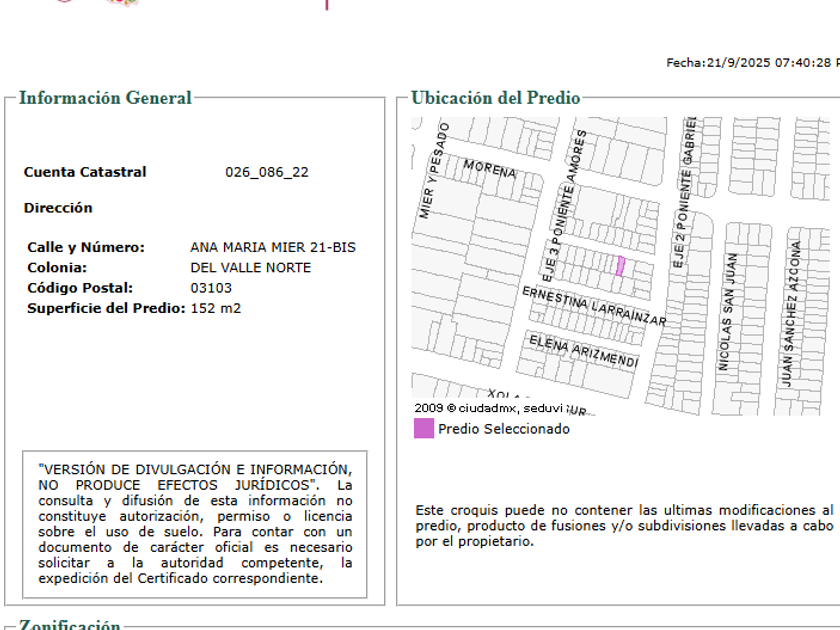
Task: Click the Fecha date and time stamp
Action: [752, 63]
